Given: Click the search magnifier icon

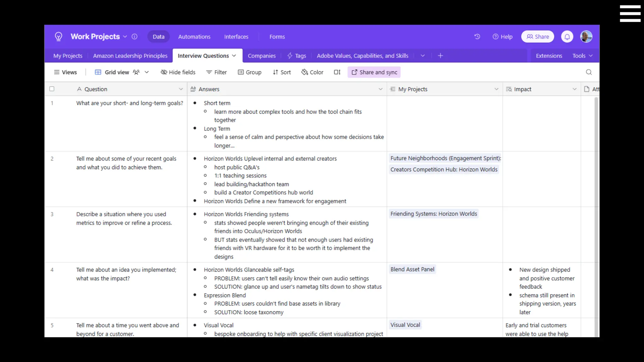Looking at the screenshot, I should pyautogui.click(x=589, y=72).
